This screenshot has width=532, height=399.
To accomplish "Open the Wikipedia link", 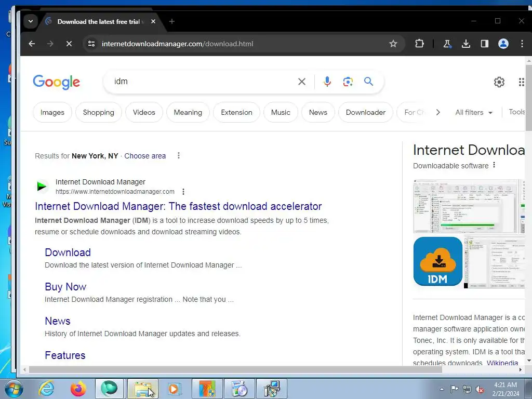I will coord(502,362).
